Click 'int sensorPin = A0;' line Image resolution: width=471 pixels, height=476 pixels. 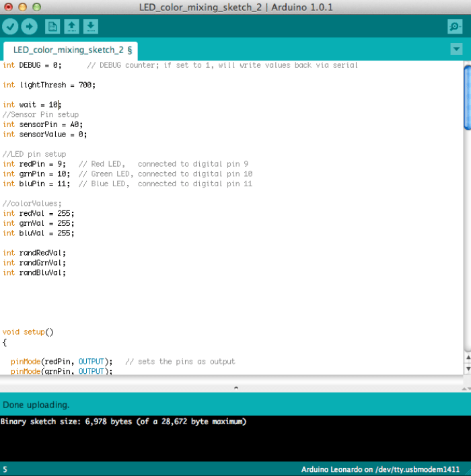tap(43, 124)
